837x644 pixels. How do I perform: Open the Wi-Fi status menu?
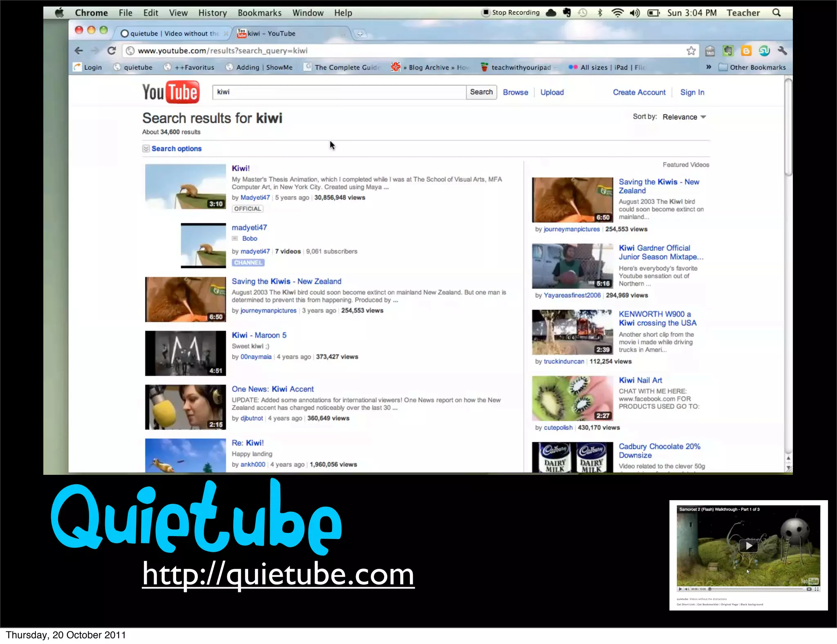click(x=617, y=13)
